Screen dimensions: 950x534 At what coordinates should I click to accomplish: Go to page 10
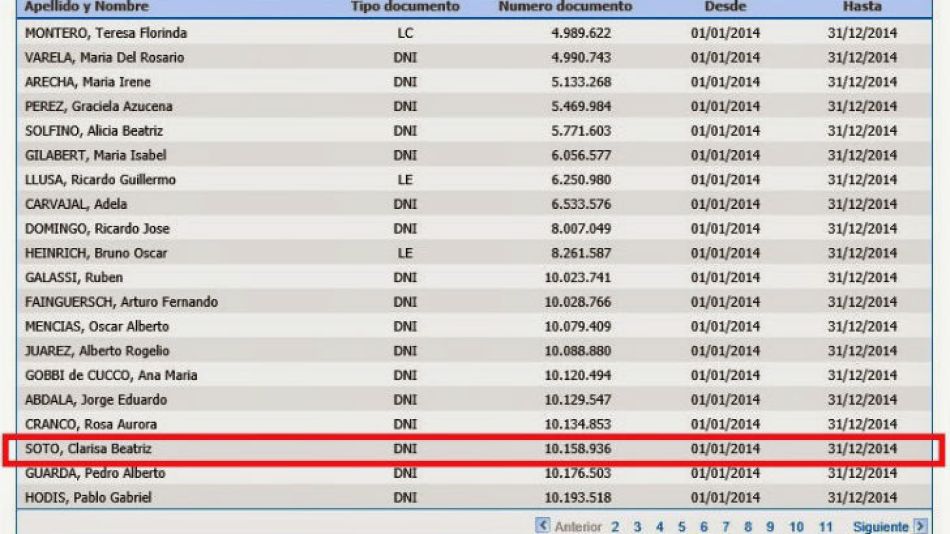(x=796, y=527)
